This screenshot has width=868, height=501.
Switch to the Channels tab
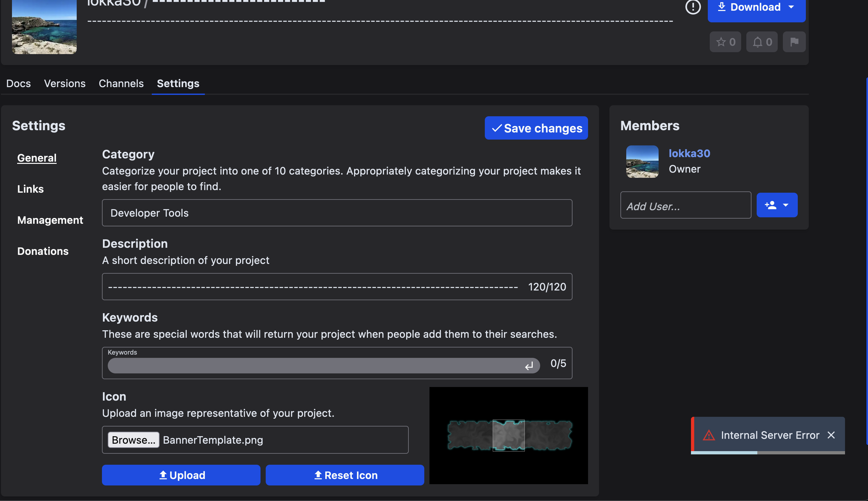coord(121,83)
